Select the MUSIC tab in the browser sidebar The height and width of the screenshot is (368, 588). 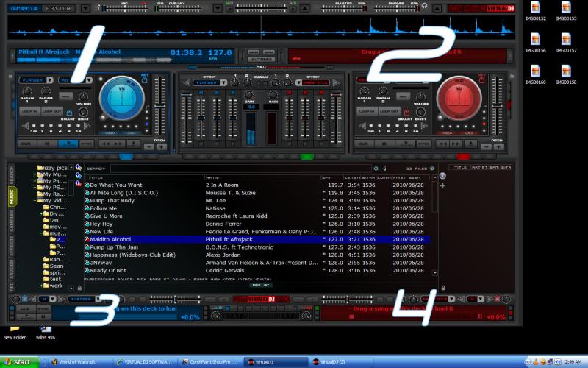12,197
